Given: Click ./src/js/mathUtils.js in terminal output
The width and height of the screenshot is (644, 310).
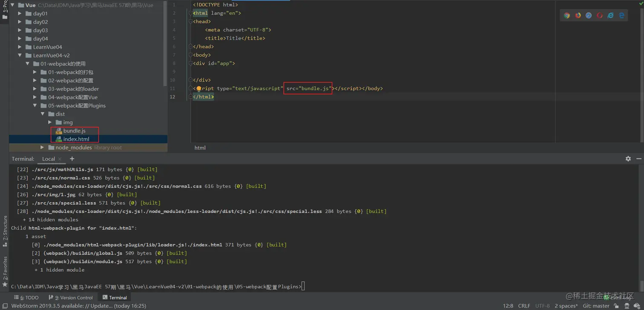Looking at the screenshot, I should (62, 170).
